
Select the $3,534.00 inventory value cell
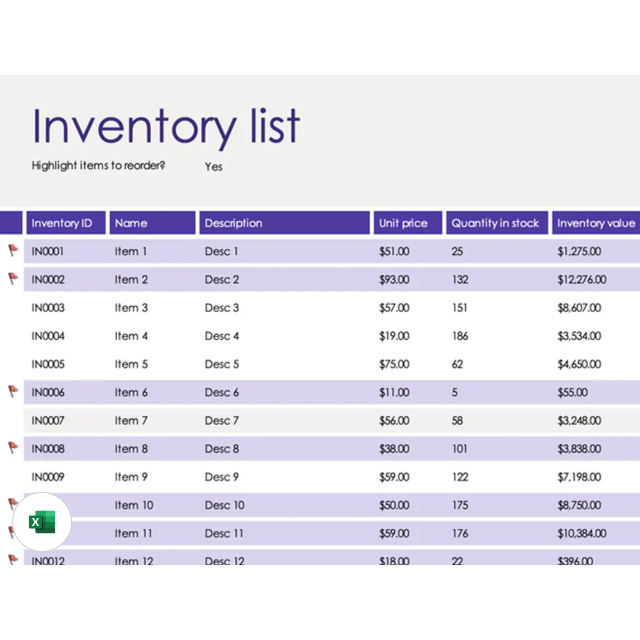[579, 336]
